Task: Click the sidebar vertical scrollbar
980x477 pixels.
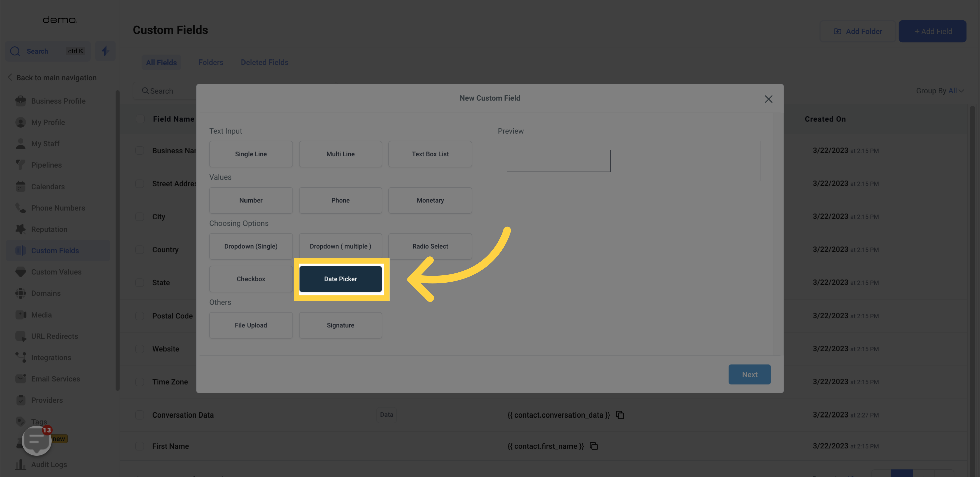Action: (x=117, y=240)
